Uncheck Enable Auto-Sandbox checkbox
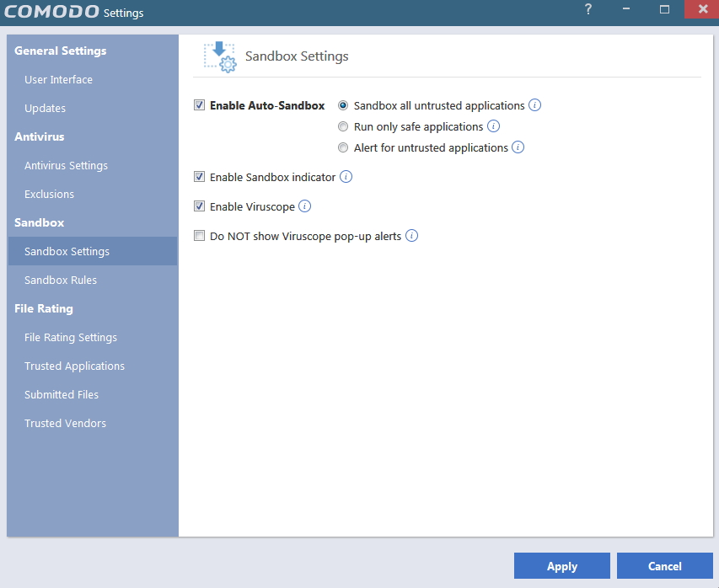719x588 pixels. [199, 105]
